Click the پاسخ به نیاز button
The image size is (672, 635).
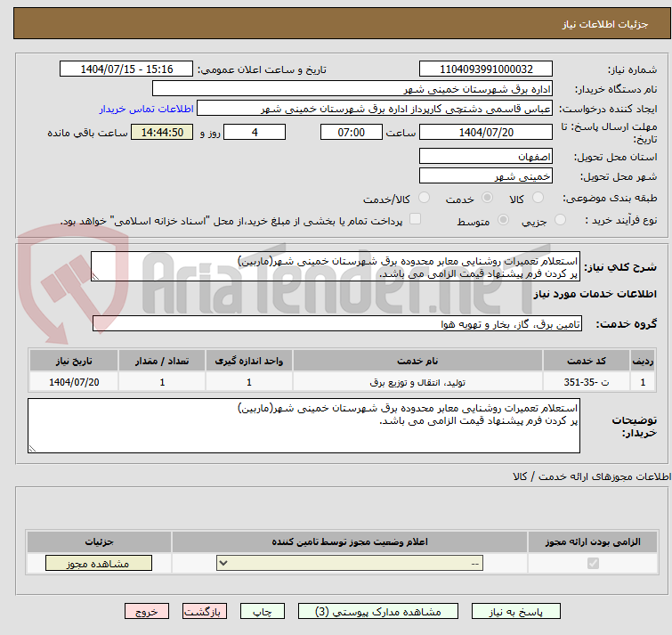point(515,612)
